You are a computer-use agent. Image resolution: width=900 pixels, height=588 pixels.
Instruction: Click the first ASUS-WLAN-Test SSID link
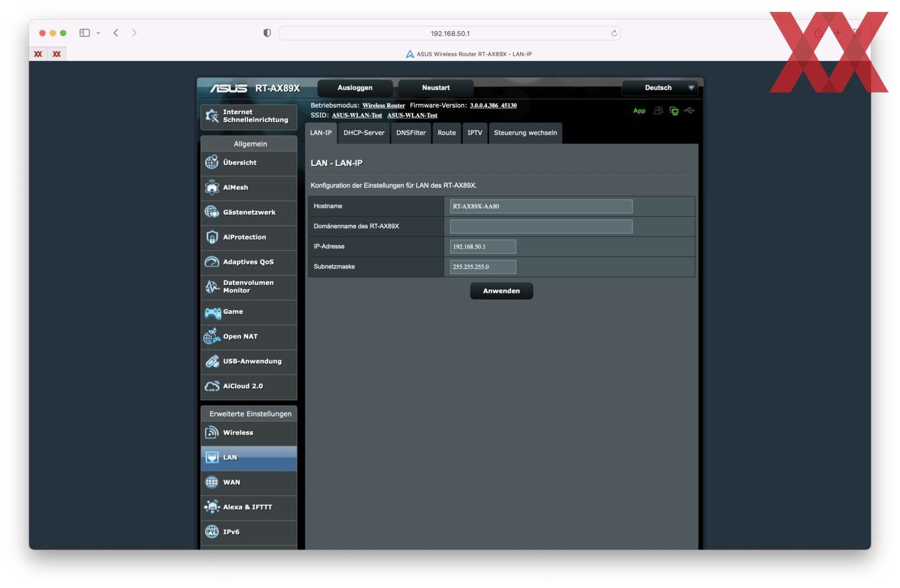point(357,116)
